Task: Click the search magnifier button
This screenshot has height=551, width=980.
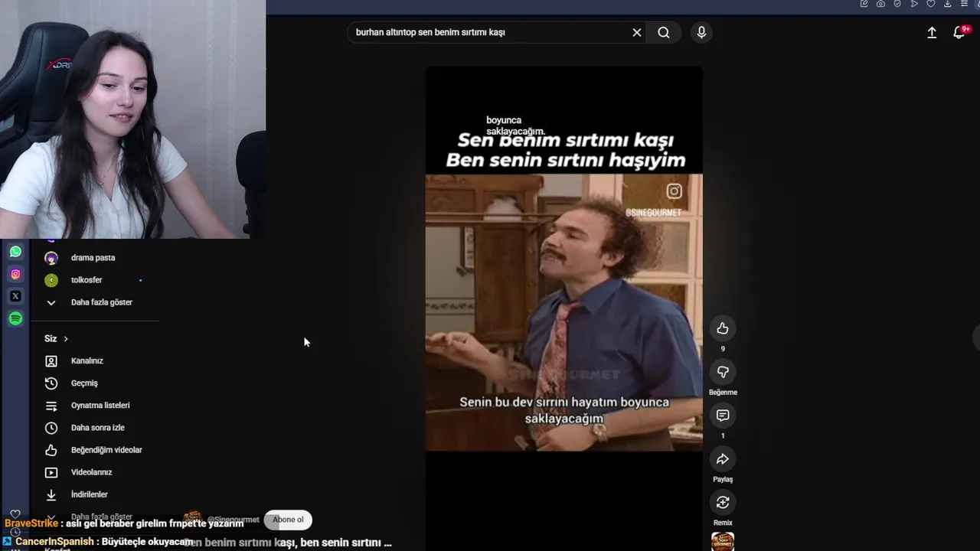Action: (x=664, y=32)
